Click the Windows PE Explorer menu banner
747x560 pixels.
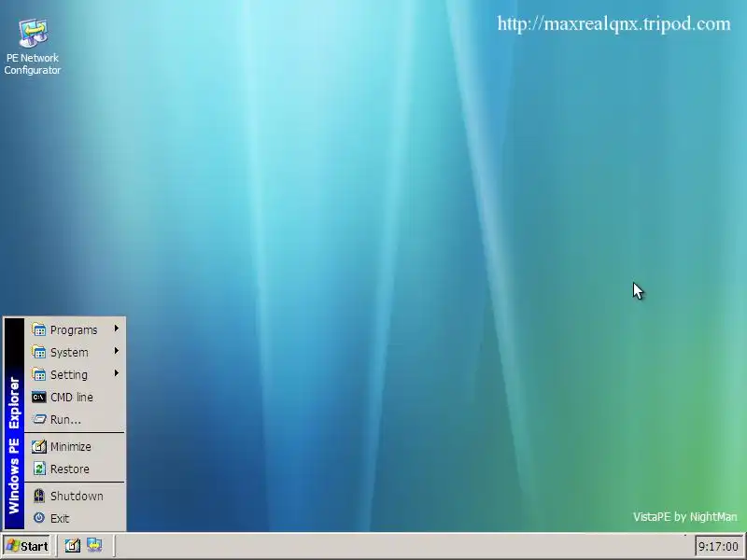point(14,424)
